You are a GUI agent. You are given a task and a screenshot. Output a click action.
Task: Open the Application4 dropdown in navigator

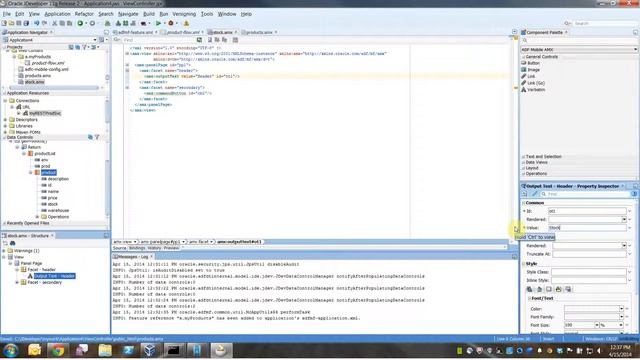(x=95, y=40)
